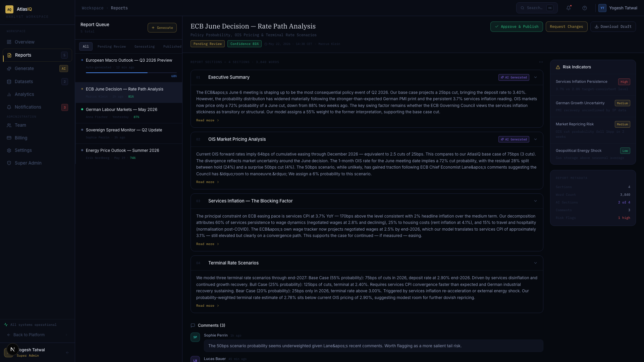This screenshot has width=644, height=362.
Task: Expand Read more under Executive Summary
Action: point(208,120)
